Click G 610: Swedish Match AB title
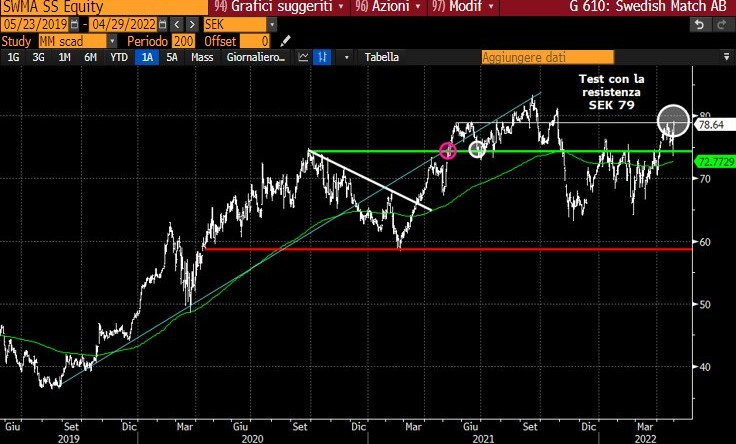 point(650,7)
